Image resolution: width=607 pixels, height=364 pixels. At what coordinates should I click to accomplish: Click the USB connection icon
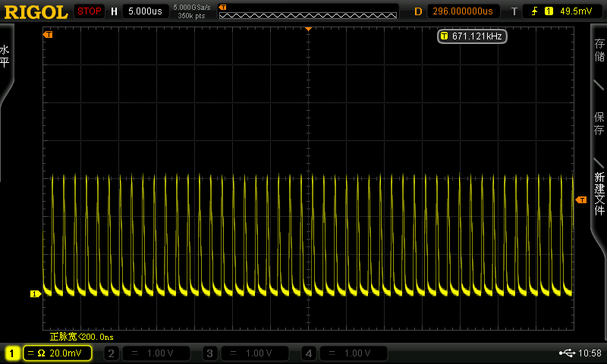566,353
